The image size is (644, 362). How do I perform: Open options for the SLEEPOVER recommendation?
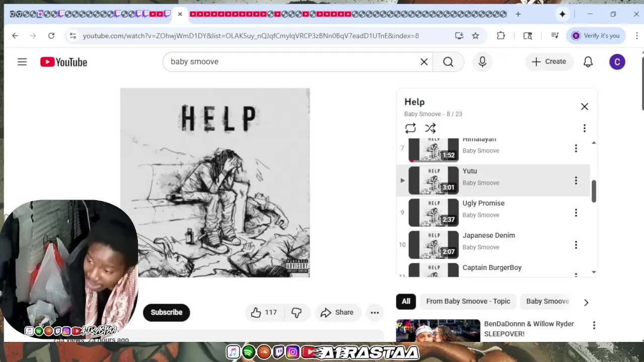click(594, 325)
